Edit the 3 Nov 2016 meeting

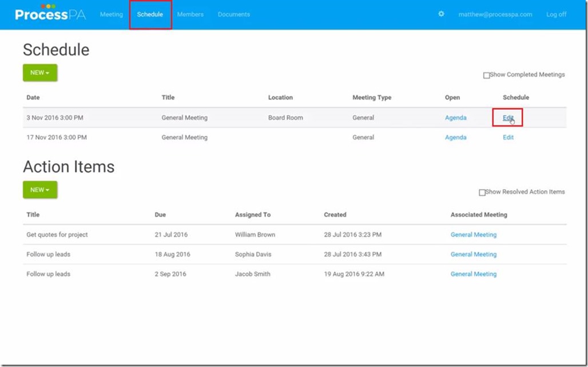pos(508,117)
